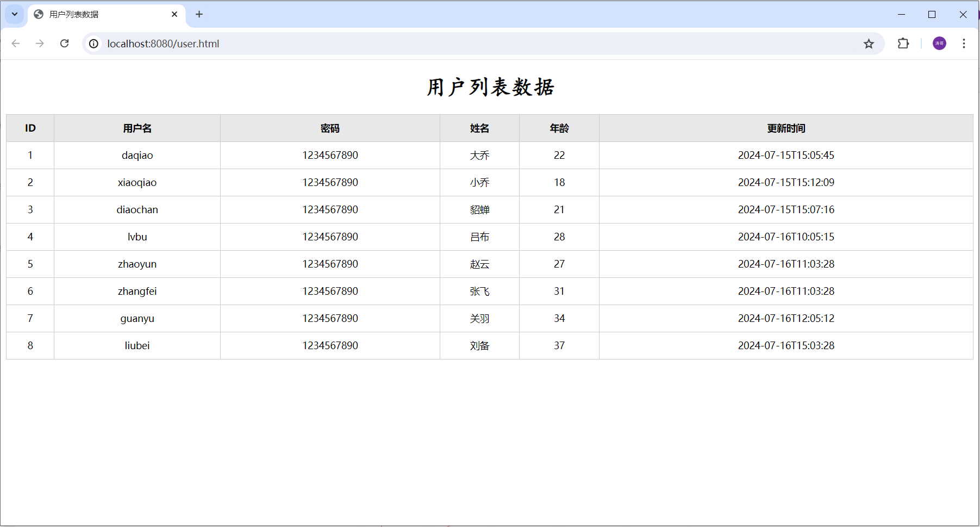Click age value 28
The height and width of the screenshot is (527, 980).
point(559,237)
